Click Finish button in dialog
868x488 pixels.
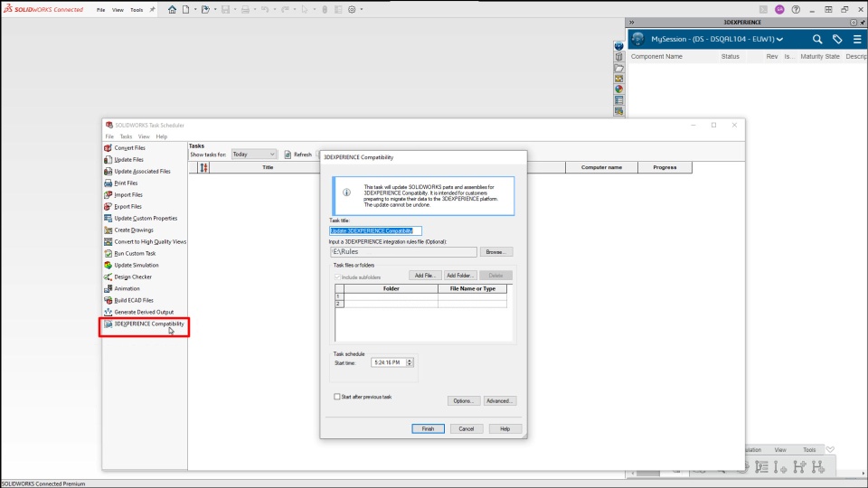coord(428,428)
